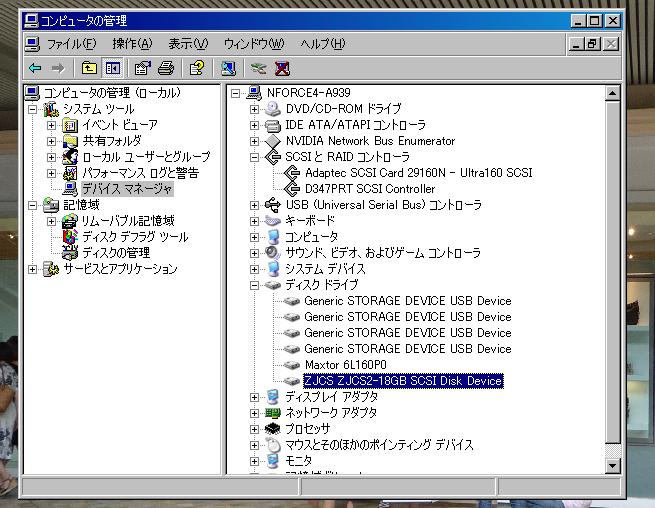Expand ネットワーク アダプタ node

pyautogui.click(x=254, y=413)
